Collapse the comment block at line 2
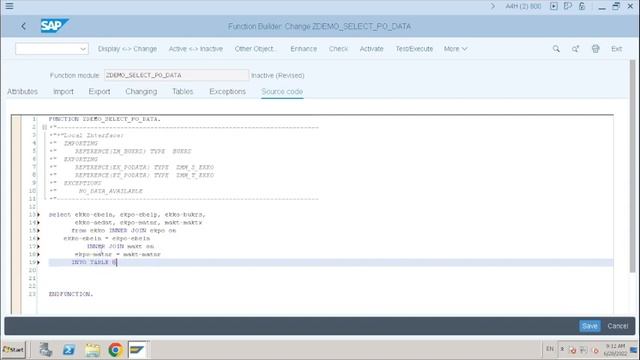The image size is (640, 360). point(44,127)
